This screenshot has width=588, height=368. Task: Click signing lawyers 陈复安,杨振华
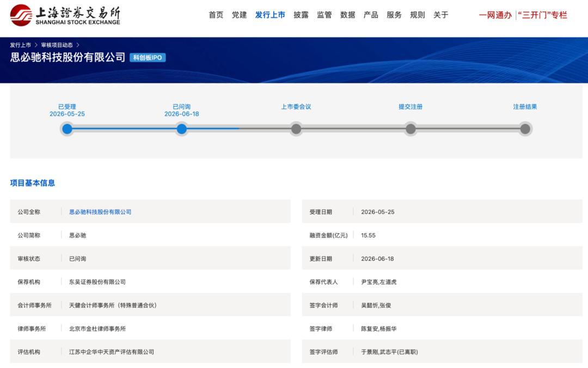pyautogui.click(x=379, y=329)
